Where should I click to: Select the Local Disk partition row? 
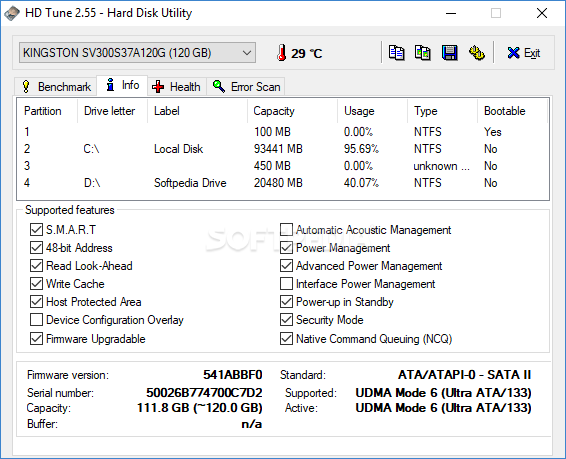tap(283, 149)
